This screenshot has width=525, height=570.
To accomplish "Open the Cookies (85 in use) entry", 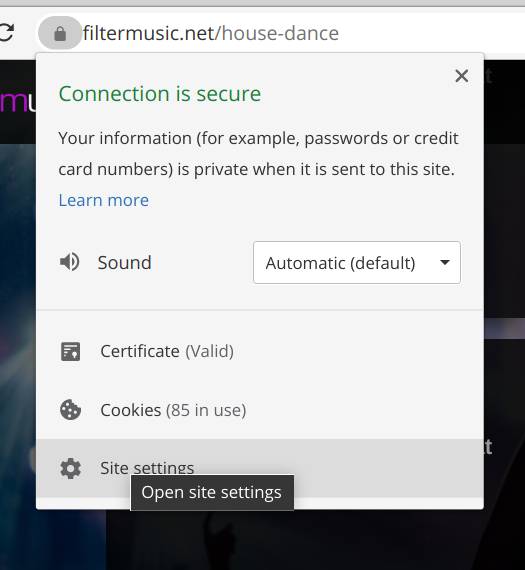I will (x=260, y=410).
